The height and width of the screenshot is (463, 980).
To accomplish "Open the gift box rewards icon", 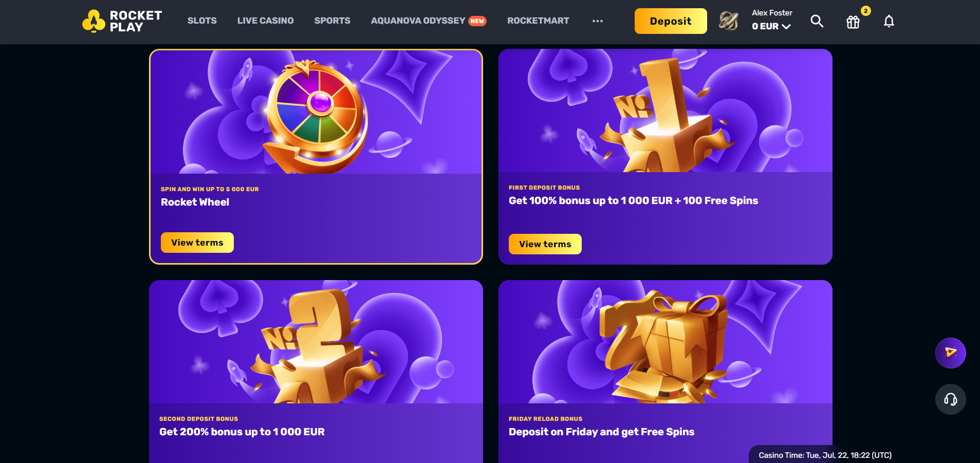I will [x=853, y=22].
